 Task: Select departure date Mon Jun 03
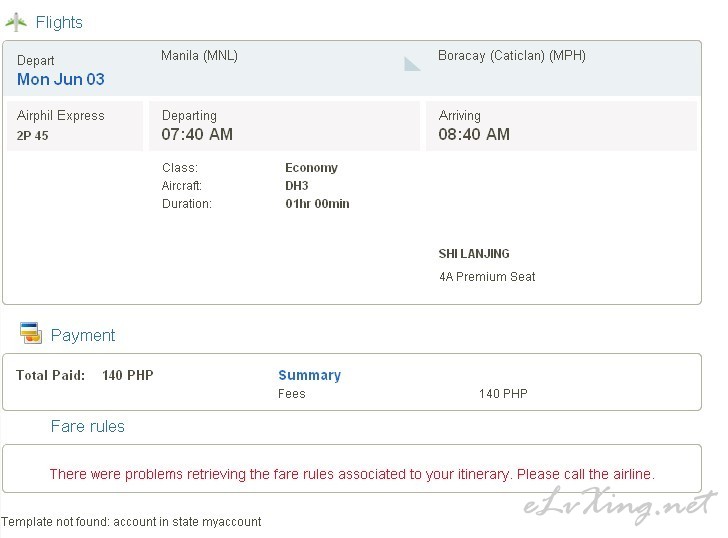pos(61,79)
